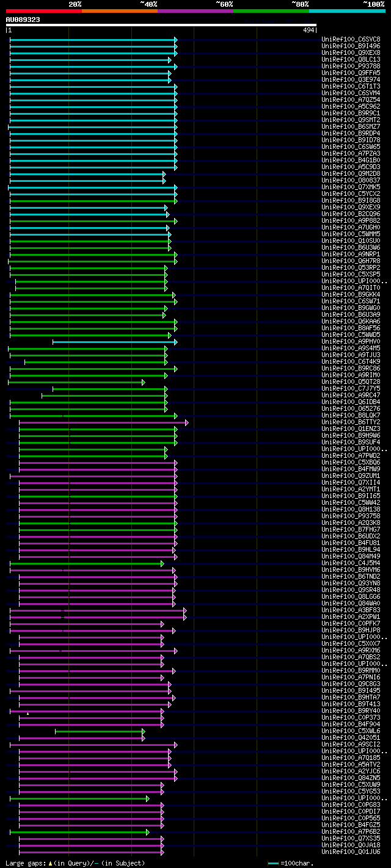Click the UniRef100_Q01JU6 label
The width and height of the screenshot is (391, 868).
351,852
